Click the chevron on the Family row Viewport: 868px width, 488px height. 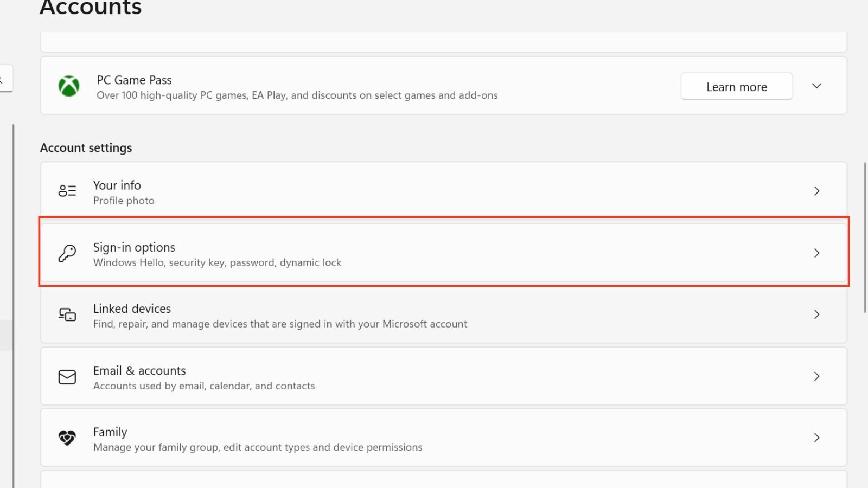pyautogui.click(x=816, y=438)
